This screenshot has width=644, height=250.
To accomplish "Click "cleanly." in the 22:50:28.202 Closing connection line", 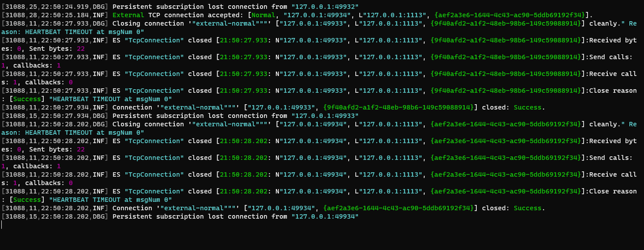I will coord(606,124).
